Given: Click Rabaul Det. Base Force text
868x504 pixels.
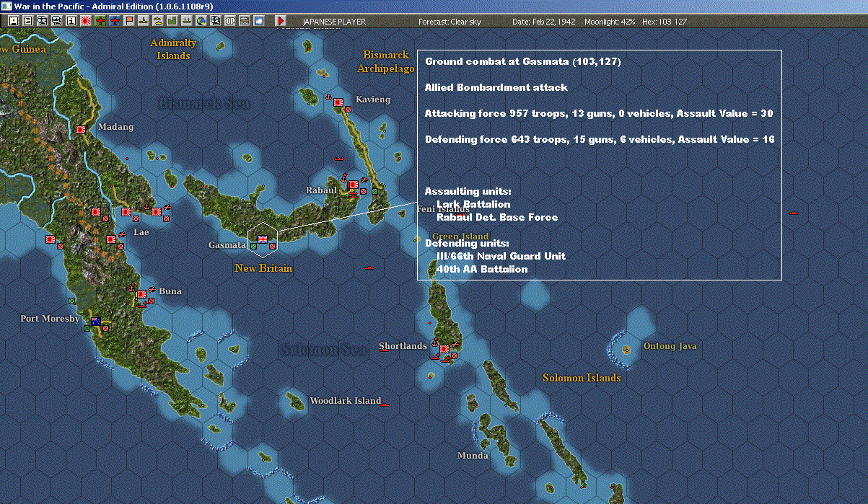Looking at the screenshot, I should (497, 218).
